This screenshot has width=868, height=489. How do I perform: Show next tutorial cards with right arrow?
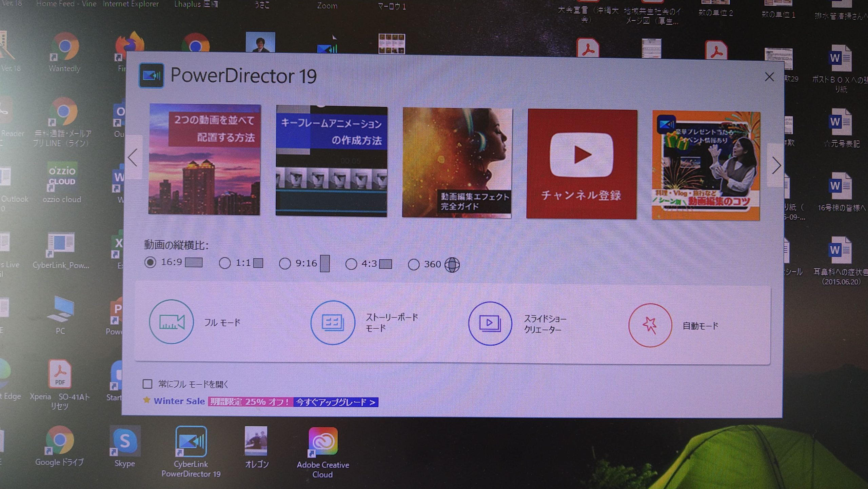tap(776, 166)
